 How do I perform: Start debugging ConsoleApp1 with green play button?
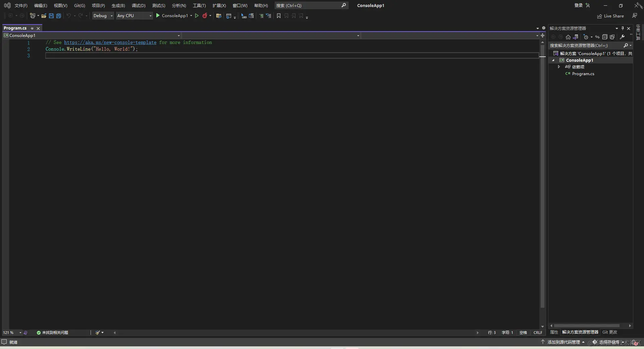158,16
